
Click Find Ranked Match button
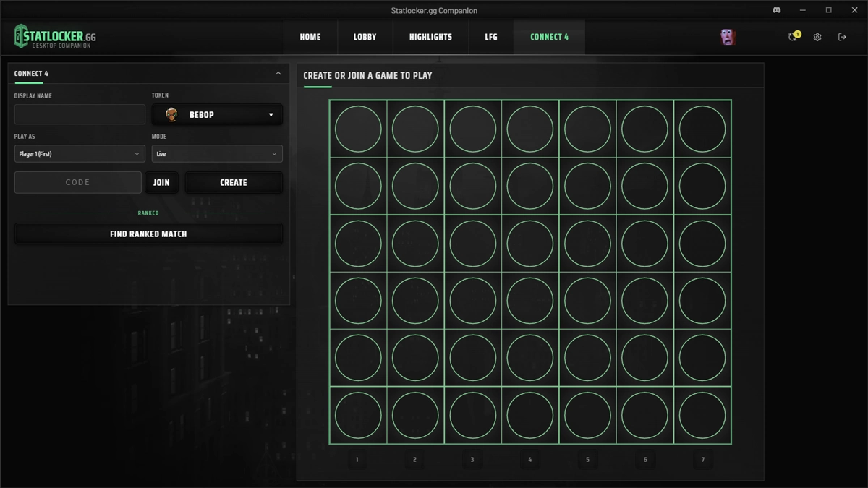148,234
